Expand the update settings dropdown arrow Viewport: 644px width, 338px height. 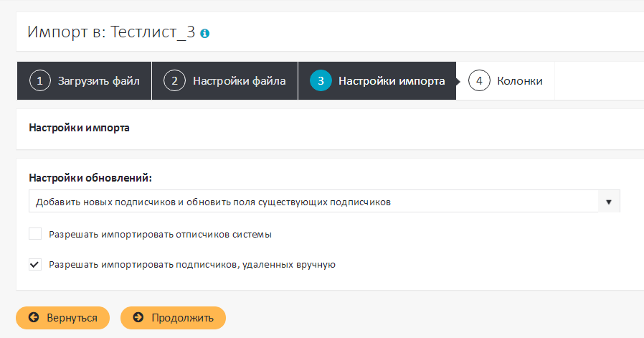click(609, 202)
